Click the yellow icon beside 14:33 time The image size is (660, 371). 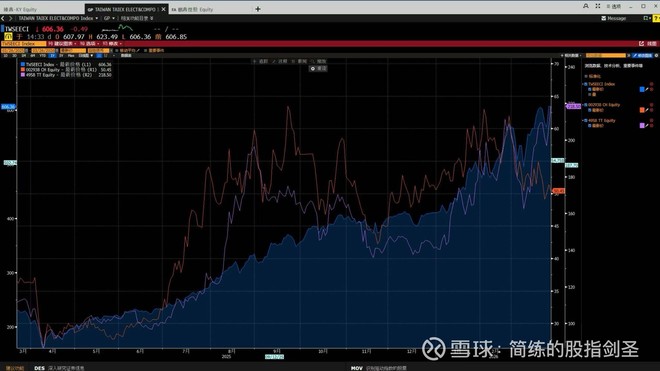8,37
